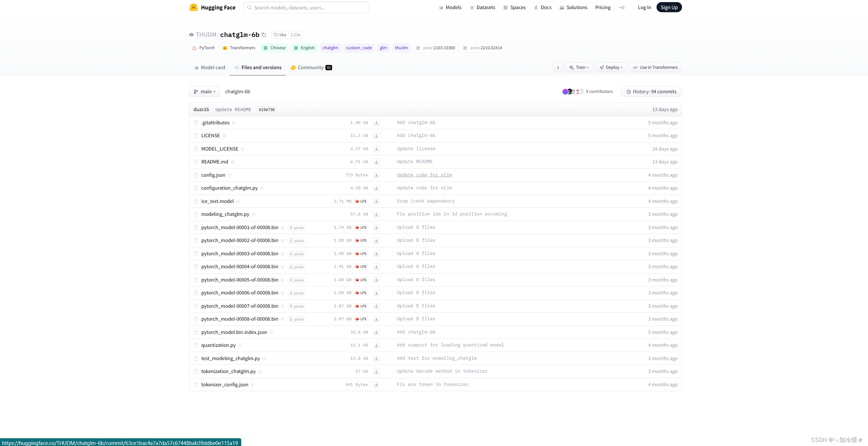868x446 pixels.
Task: Download the quantization.py file
Action: click(376, 345)
